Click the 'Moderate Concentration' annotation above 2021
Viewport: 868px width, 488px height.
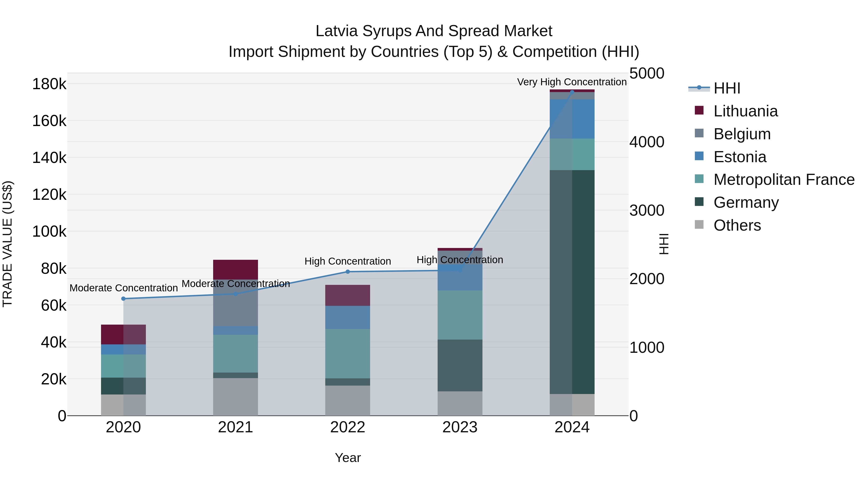pos(236,284)
